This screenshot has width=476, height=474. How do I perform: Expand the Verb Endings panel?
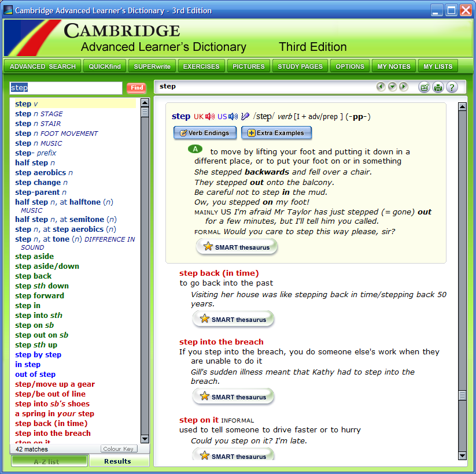205,133
